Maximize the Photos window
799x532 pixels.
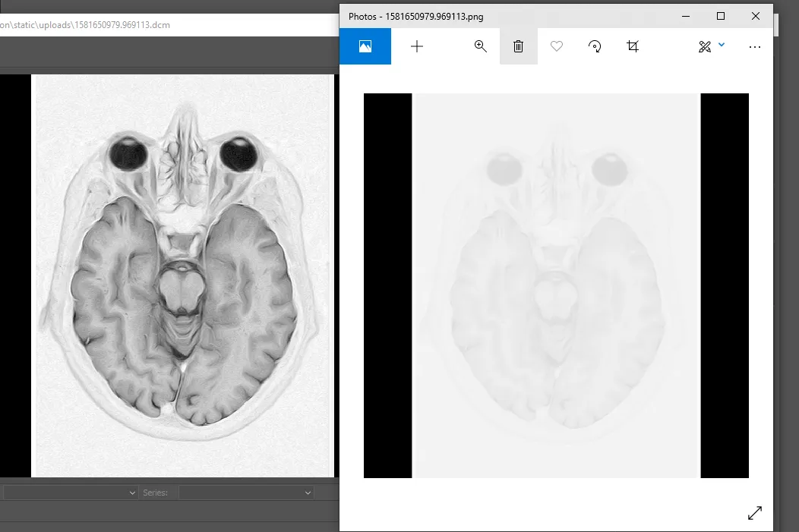(x=721, y=16)
